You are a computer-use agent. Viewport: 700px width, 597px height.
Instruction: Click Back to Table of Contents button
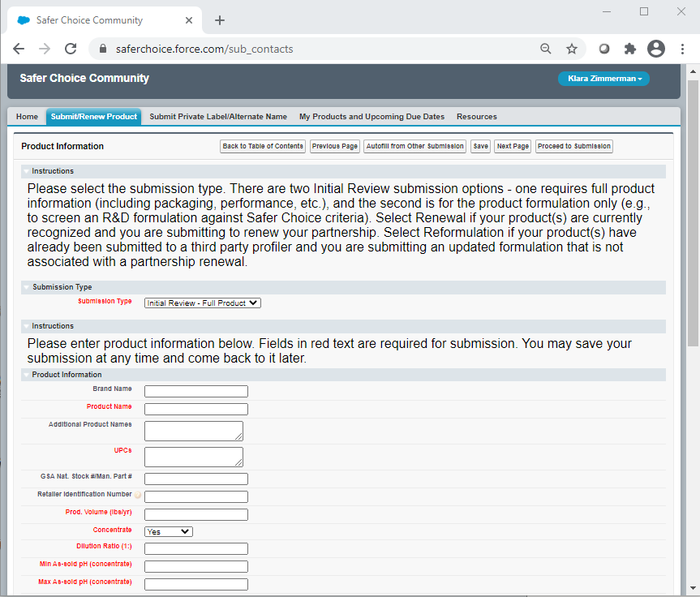[263, 147]
